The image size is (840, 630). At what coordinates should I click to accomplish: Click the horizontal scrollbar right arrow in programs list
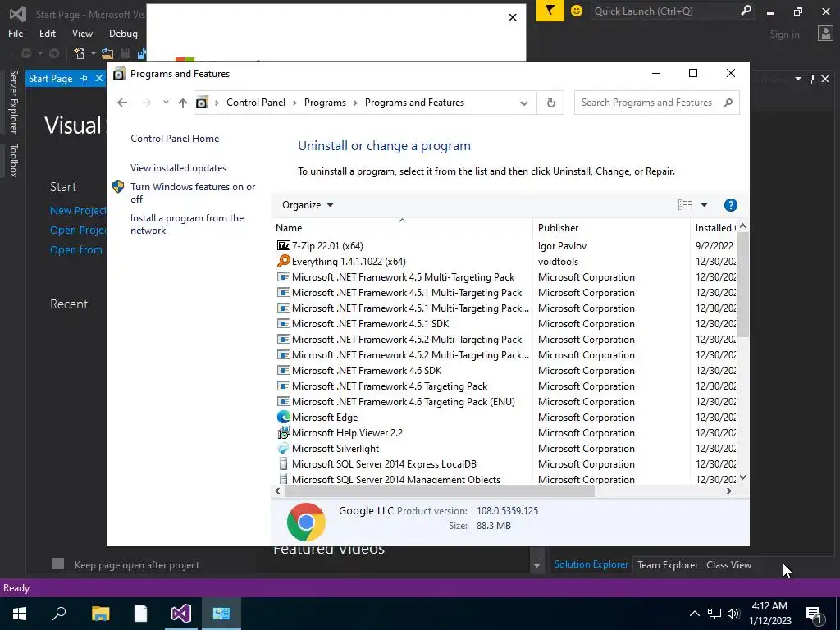(x=728, y=491)
